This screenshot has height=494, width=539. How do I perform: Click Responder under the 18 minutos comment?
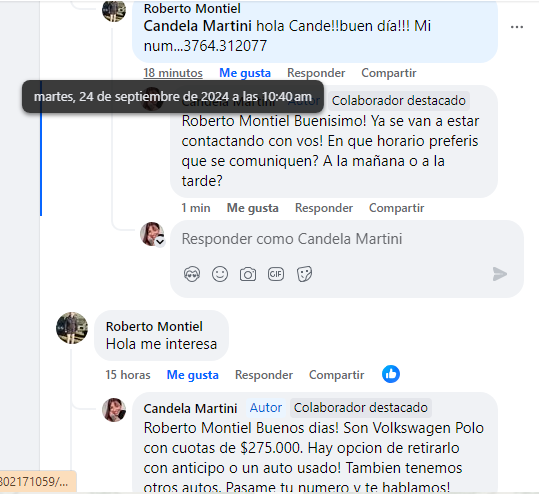pos(316,73)
